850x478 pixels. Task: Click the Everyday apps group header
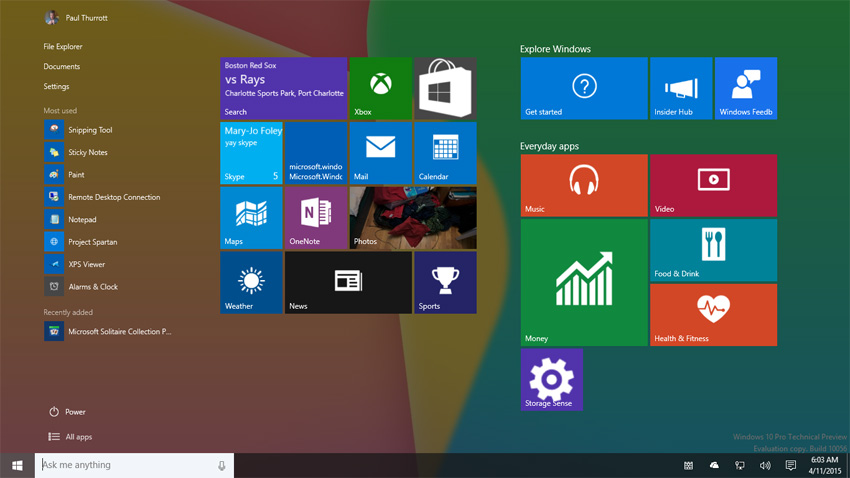pyautogui.click(x=549, y=146)
